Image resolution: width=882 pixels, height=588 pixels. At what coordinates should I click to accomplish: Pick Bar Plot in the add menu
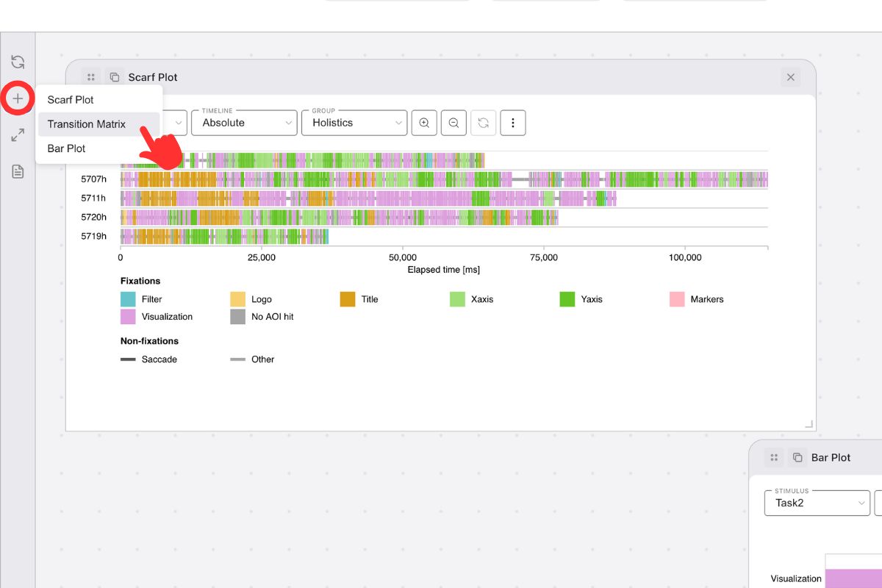coord(67,148)
